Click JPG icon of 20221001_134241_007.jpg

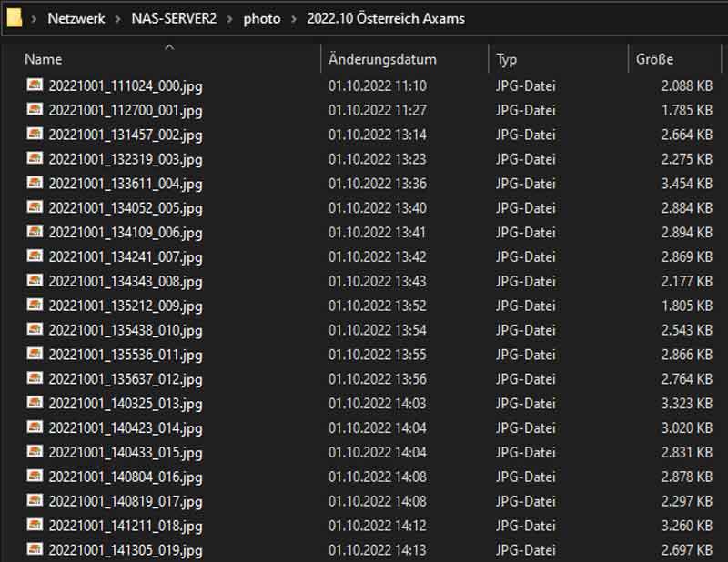coord(35,256)
